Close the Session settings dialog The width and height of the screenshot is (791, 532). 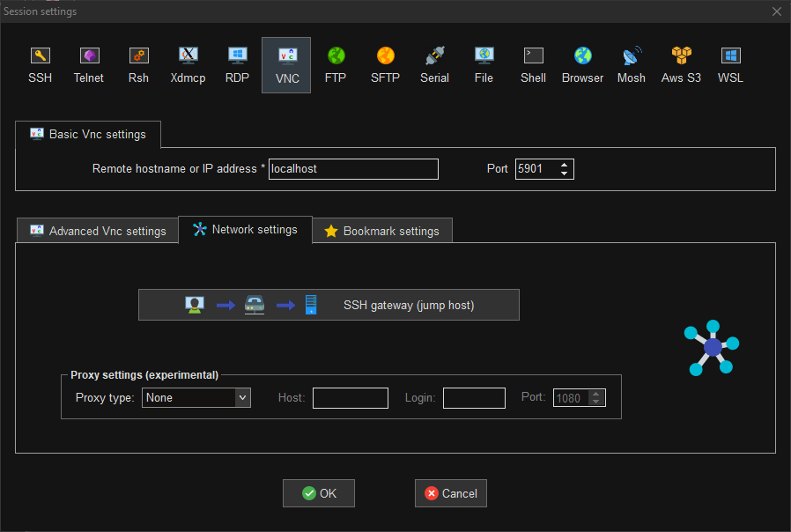(777, 11)
